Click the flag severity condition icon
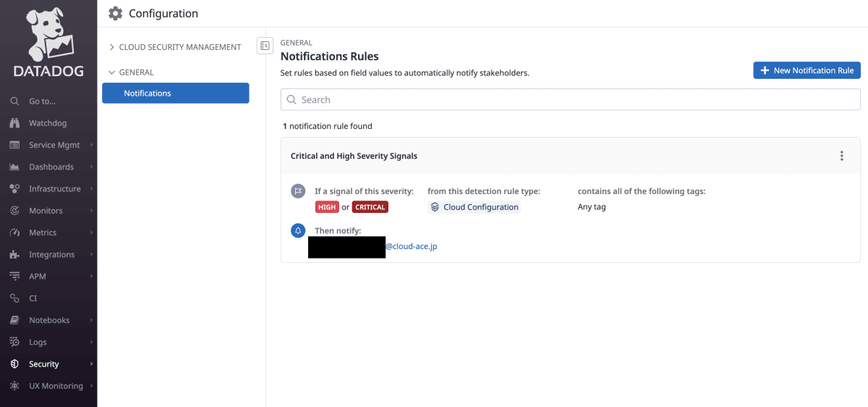Screen dimensions: 868x407 click(297, 191)
